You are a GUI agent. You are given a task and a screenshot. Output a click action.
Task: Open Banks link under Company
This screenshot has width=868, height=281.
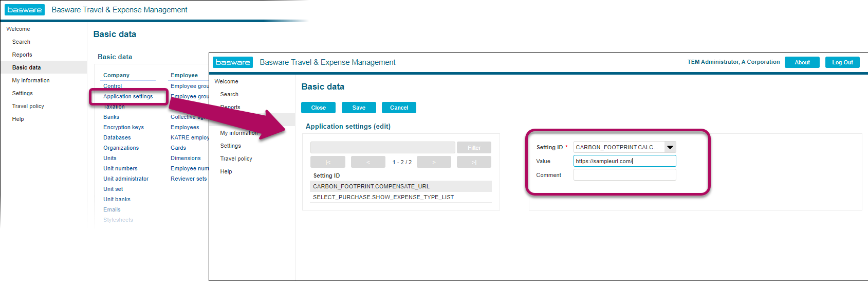click(x=111, y=117)
